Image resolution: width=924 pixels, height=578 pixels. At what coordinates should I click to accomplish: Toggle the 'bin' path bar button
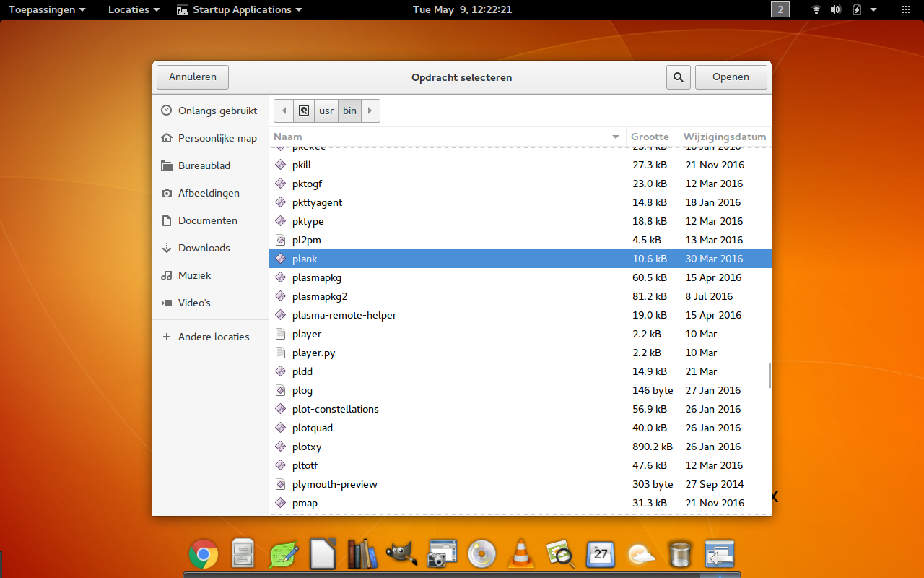(x=349, y=111)
